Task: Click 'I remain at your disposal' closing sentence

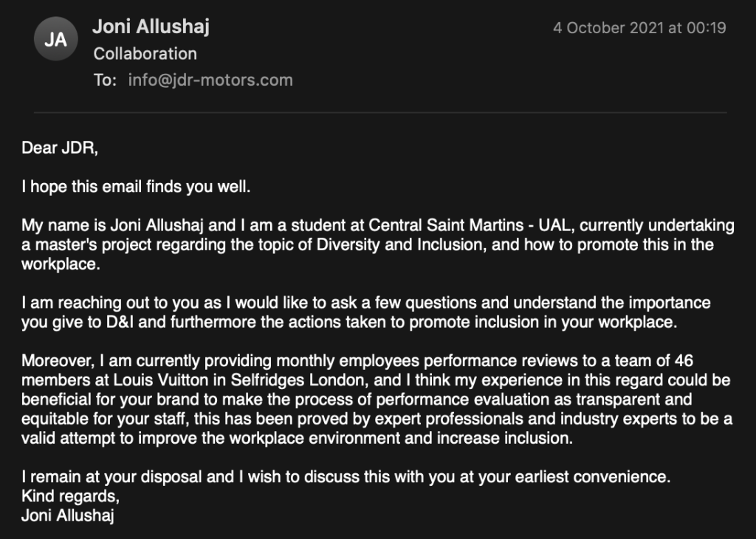Action: click(x=111, y=476)
